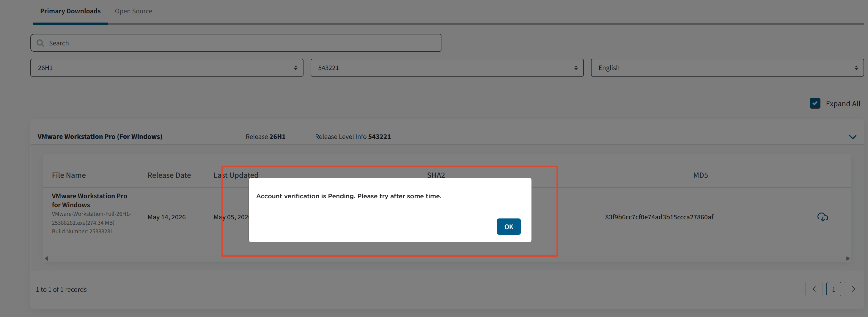Switch to the Primary Downloads tab

[70, 11]
